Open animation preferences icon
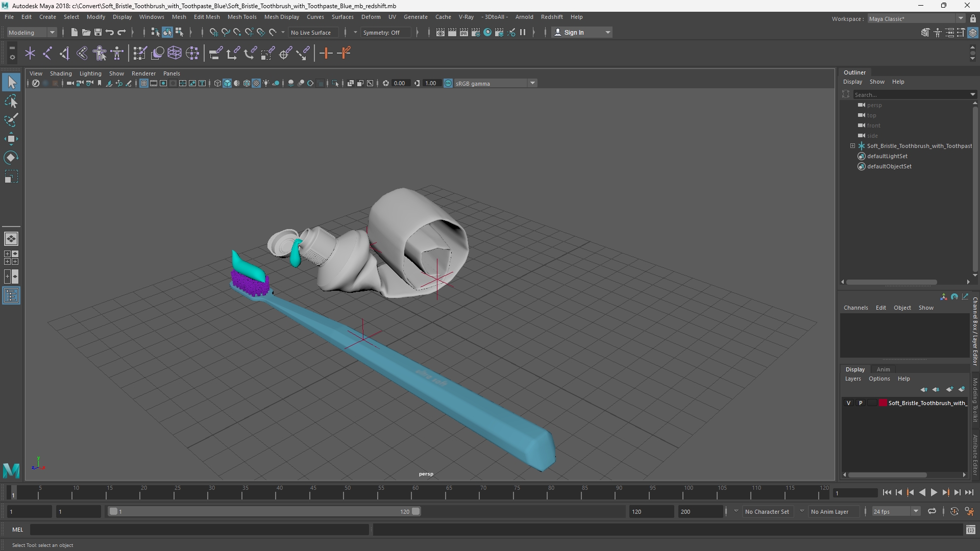 click(969, 511)
